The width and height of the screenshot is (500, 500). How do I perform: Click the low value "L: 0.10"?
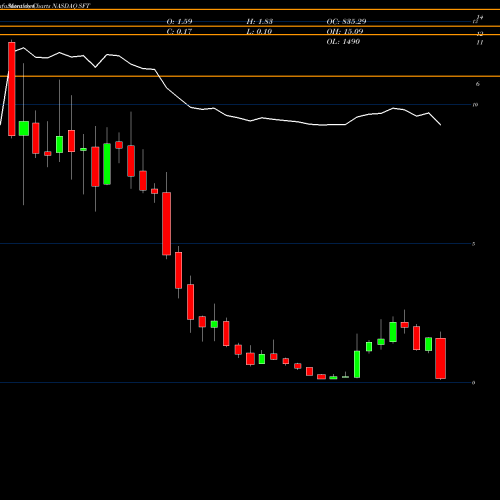pos(259,31)
